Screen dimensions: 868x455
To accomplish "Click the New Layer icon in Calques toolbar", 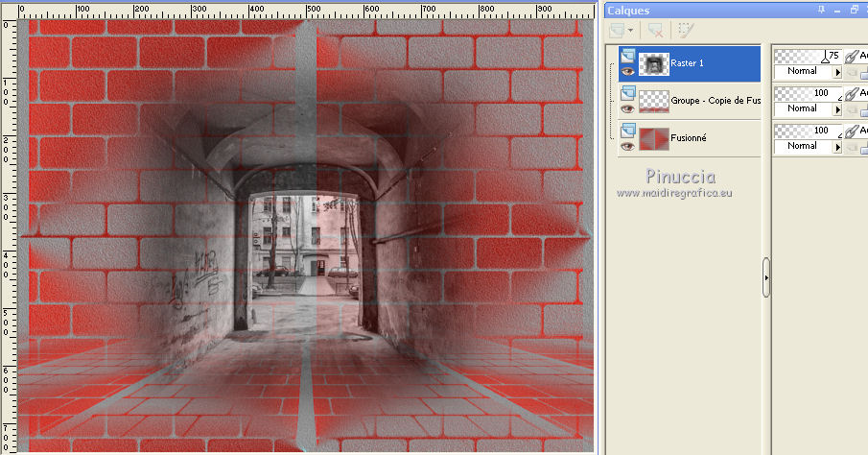I will 616,30.
